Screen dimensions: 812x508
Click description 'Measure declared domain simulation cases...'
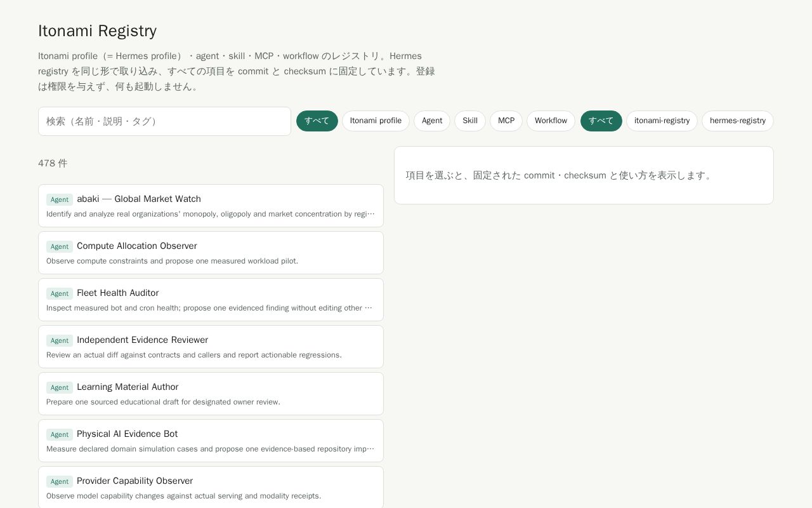pos(211,449)
